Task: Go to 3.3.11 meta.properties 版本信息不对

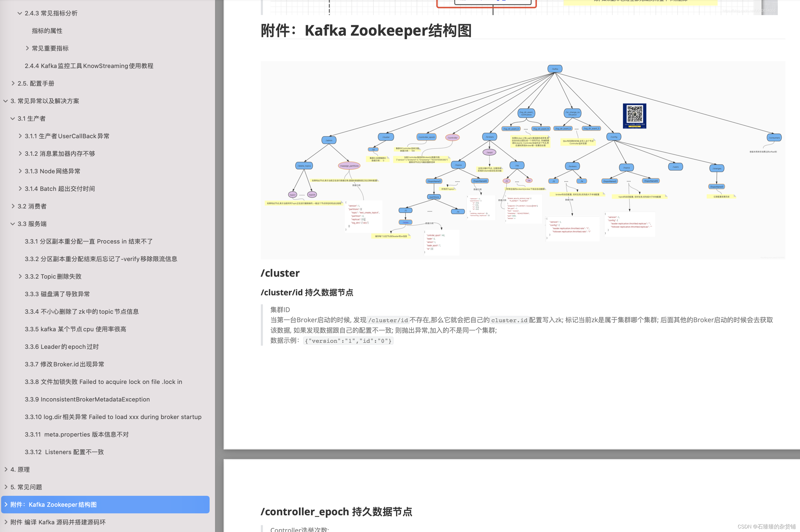Action: (x=77, y=434)
